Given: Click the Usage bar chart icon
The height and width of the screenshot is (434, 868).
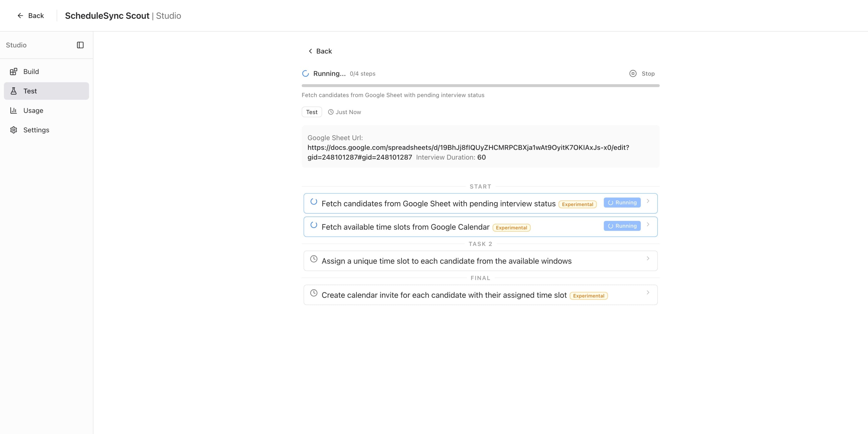Looking at the screenshot, I should 14,110.
